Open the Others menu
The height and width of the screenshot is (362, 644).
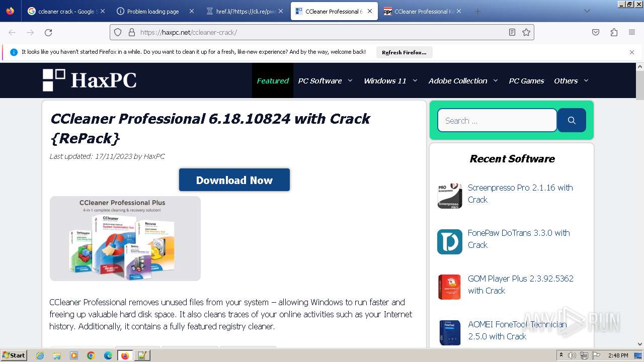[x=566, y=80]
